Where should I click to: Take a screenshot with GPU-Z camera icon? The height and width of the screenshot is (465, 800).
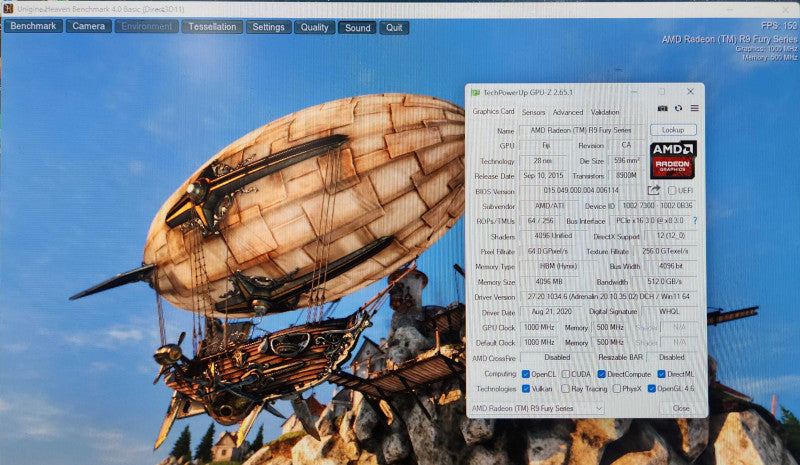[x=662, y=108]
